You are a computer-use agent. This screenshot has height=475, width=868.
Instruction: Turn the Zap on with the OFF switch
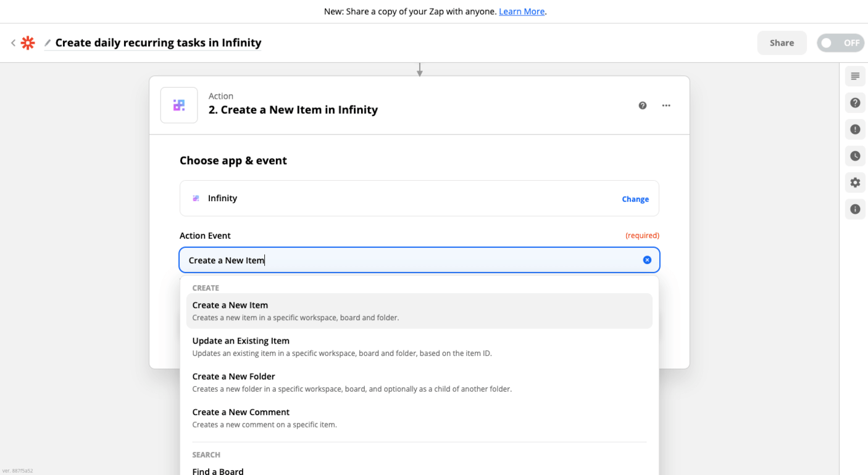pyautogui.click(x=840, y=43)
